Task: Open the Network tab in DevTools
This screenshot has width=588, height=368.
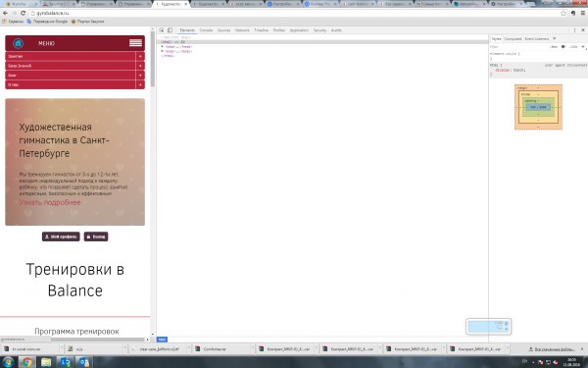Action: point(242,30)
